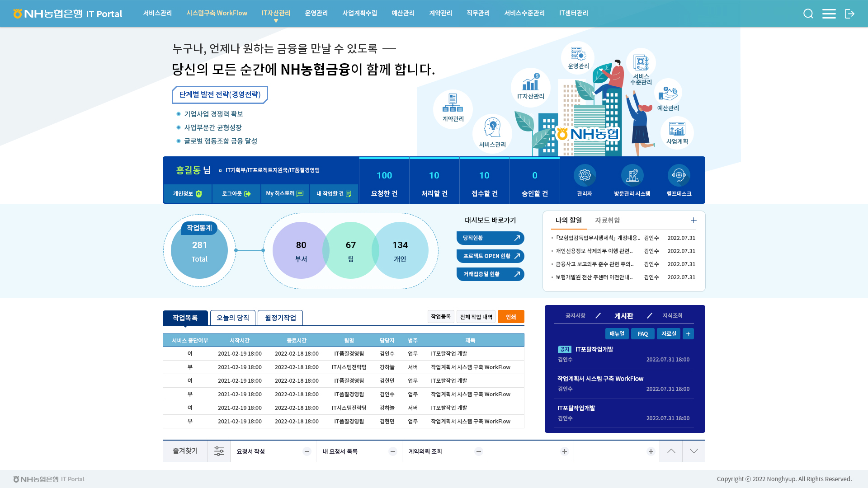Switch to 작업목록 tab
Viewport: 868px width, 488px height.
click(x=185, y=318)
